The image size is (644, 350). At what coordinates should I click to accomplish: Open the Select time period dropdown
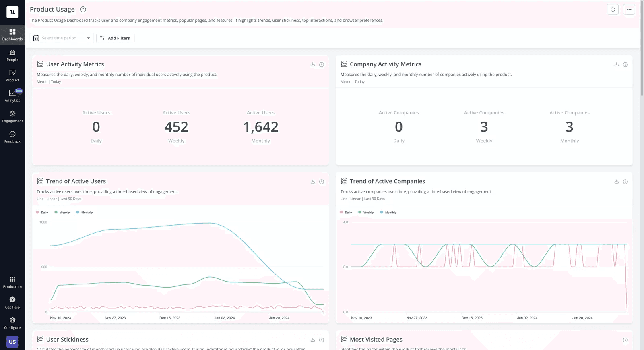coord(62,38)
